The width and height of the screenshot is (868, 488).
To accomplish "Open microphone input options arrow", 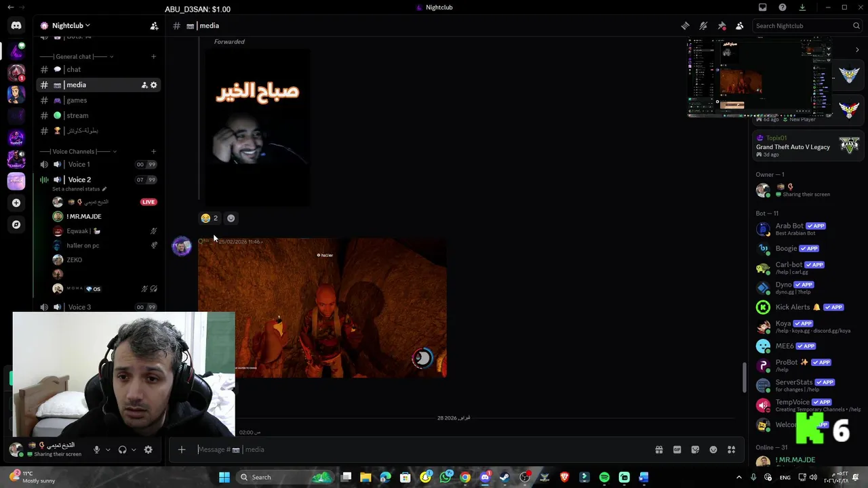I will [x=107, y=449].
